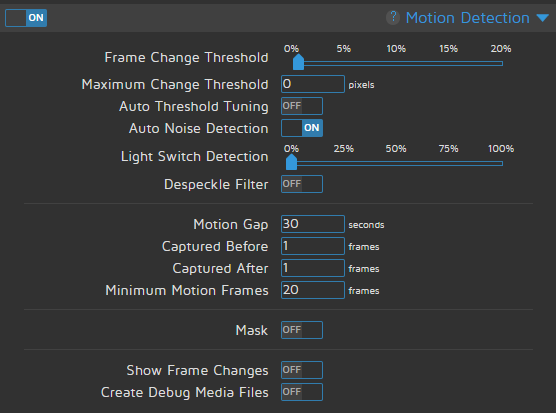
Task: Click the Minimum Motion Frames label
Action: coord(187,290)
